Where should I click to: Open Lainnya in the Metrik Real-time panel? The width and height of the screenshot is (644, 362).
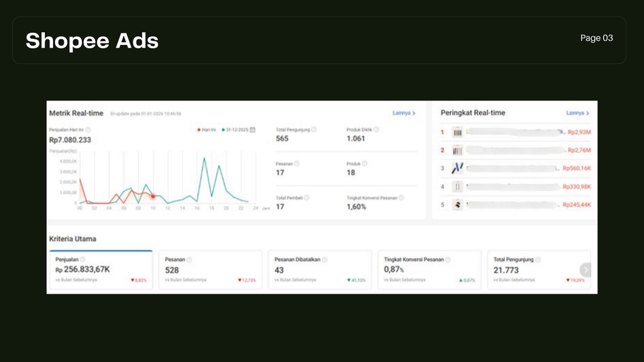coord(404,113)
